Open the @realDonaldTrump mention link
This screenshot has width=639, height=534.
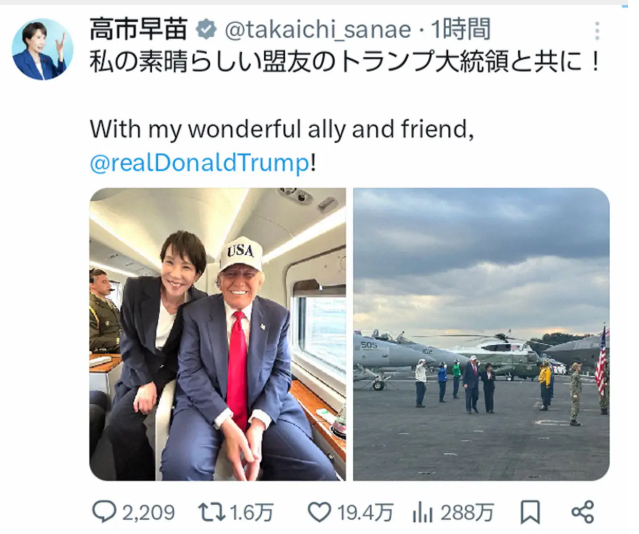click(x=200, y=163)
